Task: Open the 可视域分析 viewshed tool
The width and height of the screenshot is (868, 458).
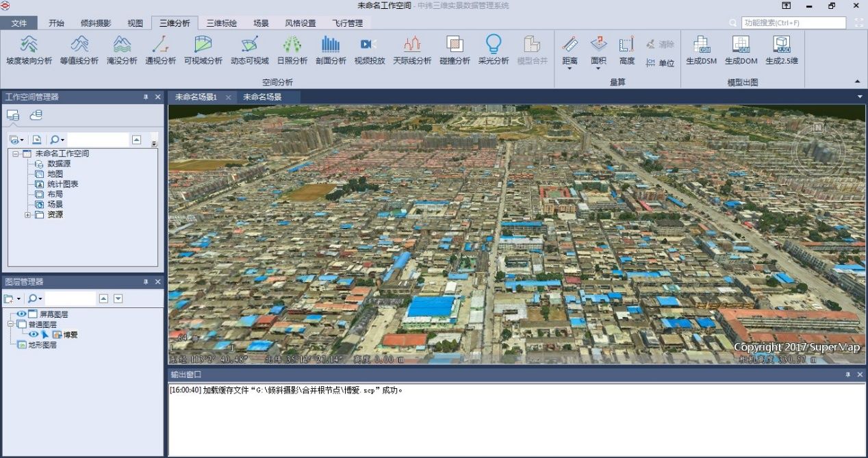Action: click(x=203, y=51)
